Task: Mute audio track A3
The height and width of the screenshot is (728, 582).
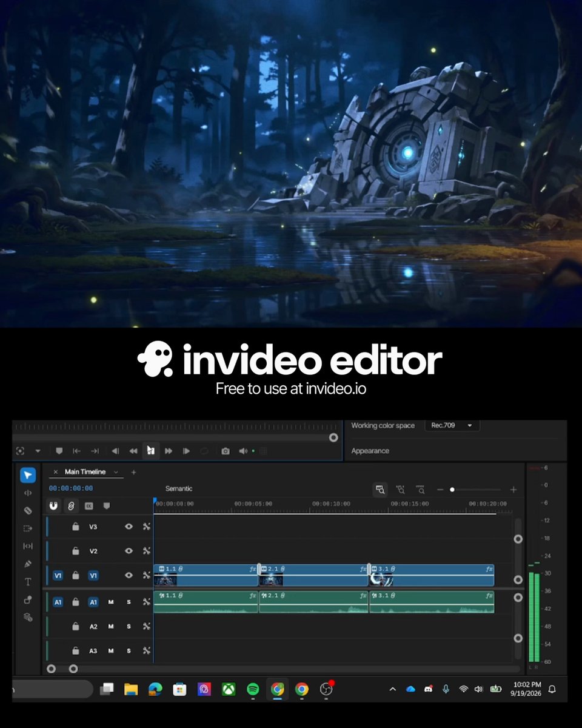Action: click(x=111, y=650)
